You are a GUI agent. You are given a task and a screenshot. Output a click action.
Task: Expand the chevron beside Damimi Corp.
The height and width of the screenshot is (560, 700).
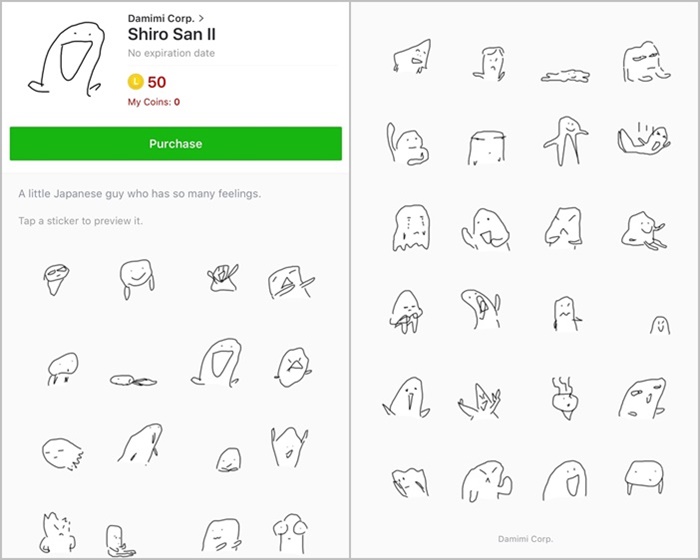(201, 18)
